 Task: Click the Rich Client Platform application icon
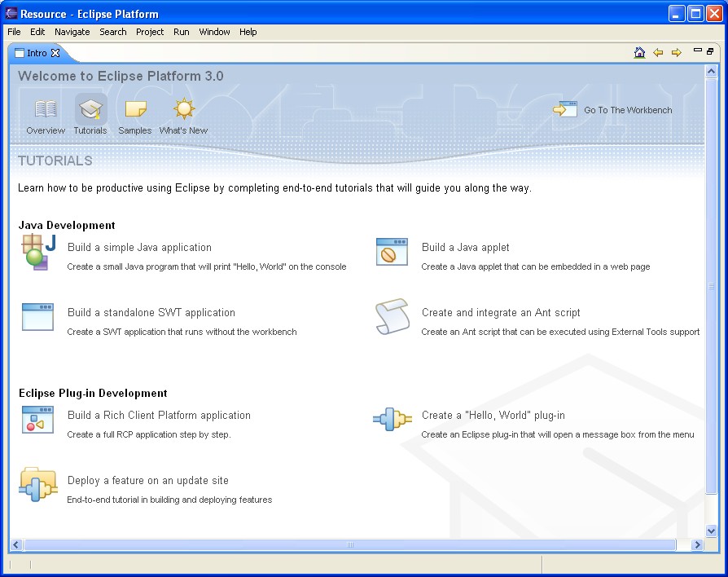click(x=37, y=420)
